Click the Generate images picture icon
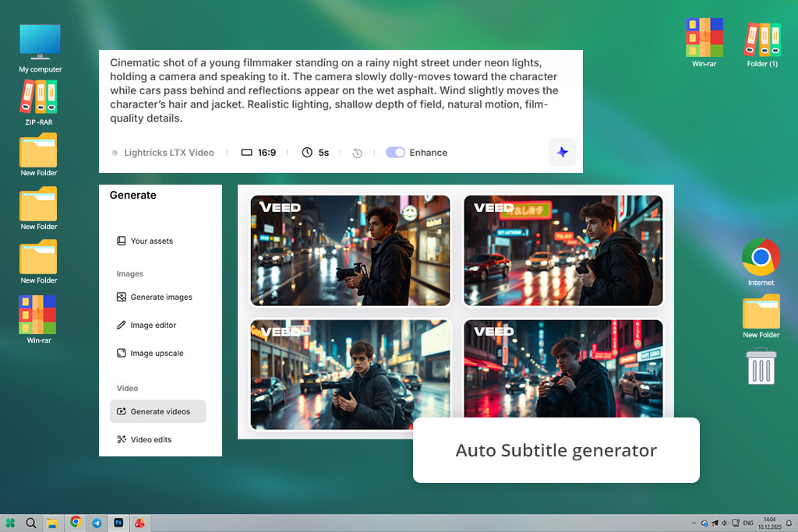Viewport: 798px width, 532px height. point(121,297)
